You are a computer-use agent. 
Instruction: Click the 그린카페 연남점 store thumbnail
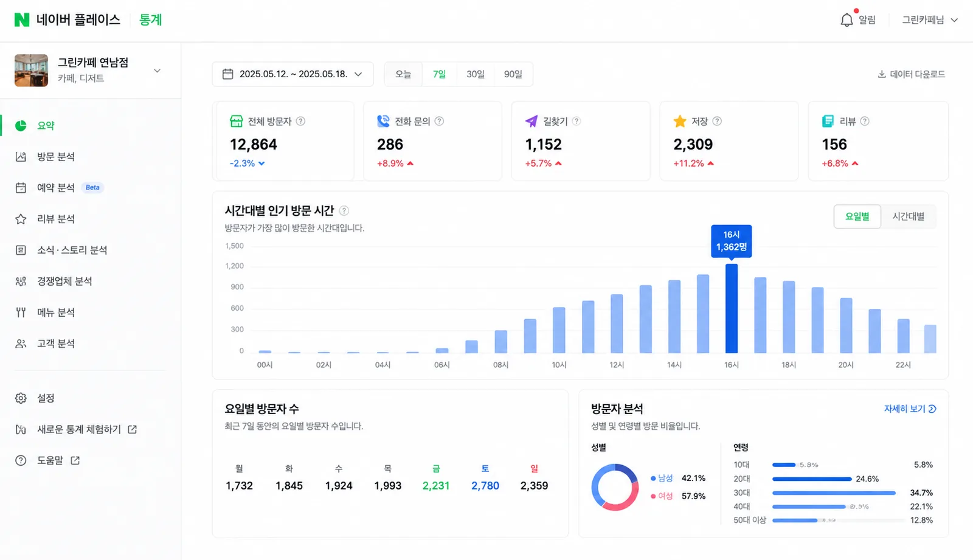[31, 71]
